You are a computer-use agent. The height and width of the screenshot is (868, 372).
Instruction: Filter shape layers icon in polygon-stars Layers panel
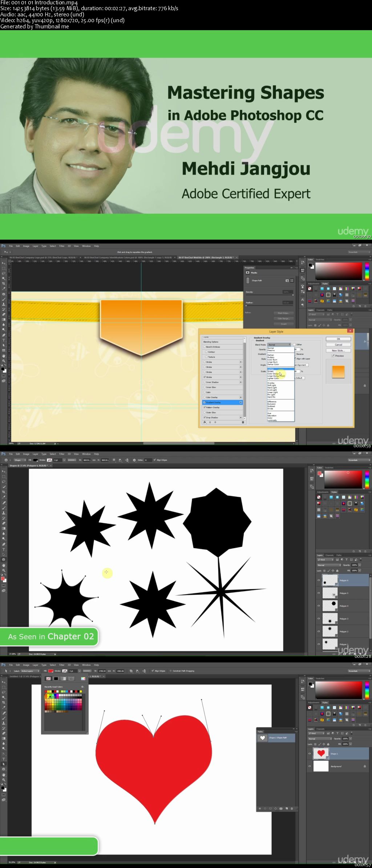tap(351, 560)
